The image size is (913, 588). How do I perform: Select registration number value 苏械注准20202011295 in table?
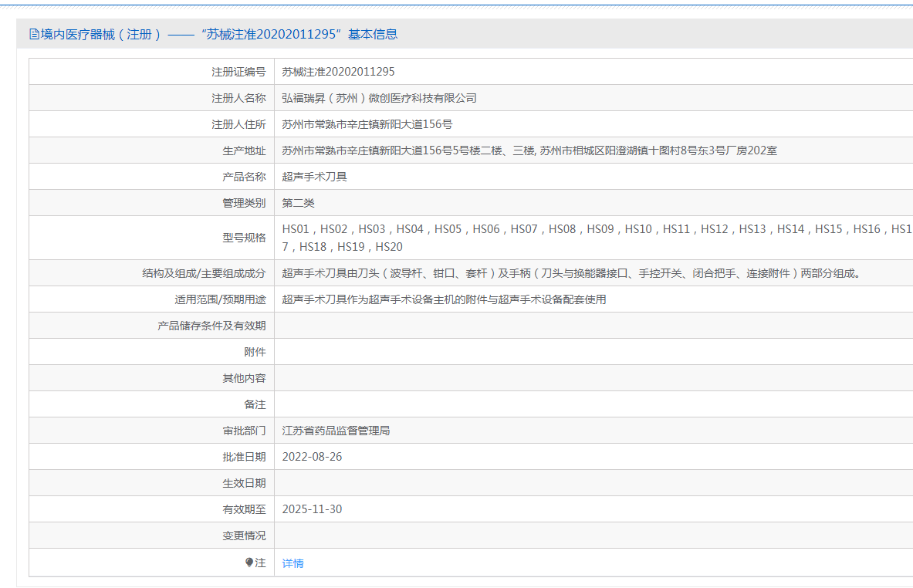point(338,72)
